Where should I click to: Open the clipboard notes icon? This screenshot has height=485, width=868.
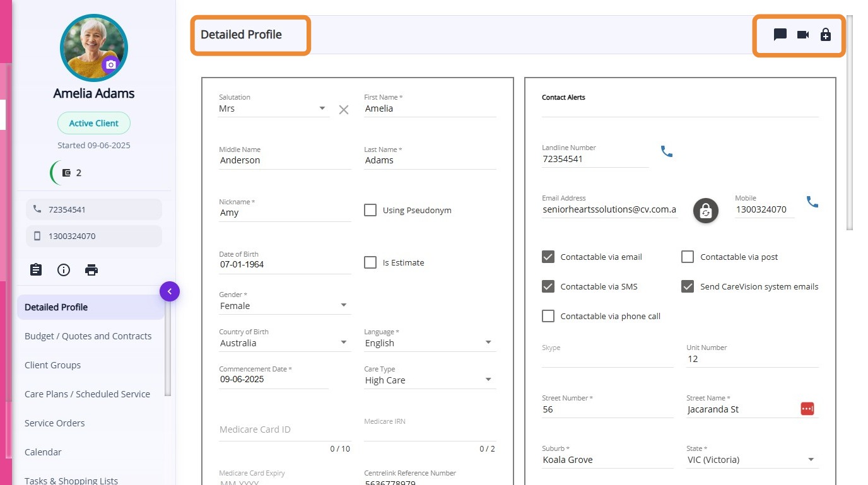click(36, 270)
